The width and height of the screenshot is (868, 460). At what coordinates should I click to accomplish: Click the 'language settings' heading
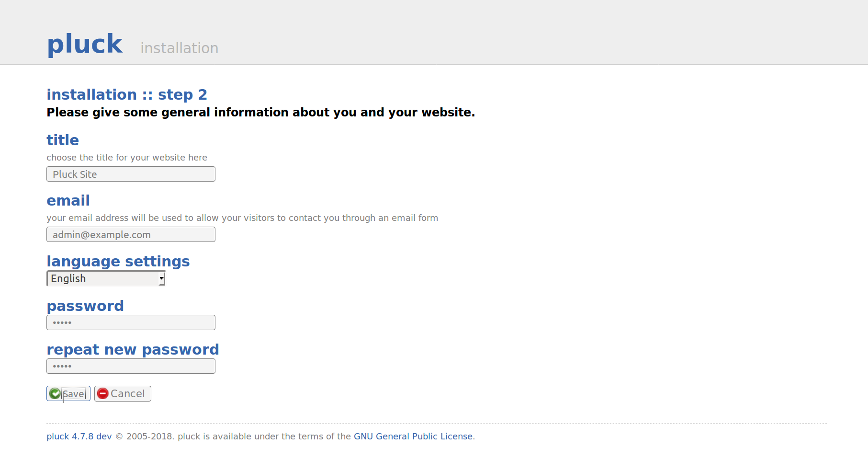[118, 262]
